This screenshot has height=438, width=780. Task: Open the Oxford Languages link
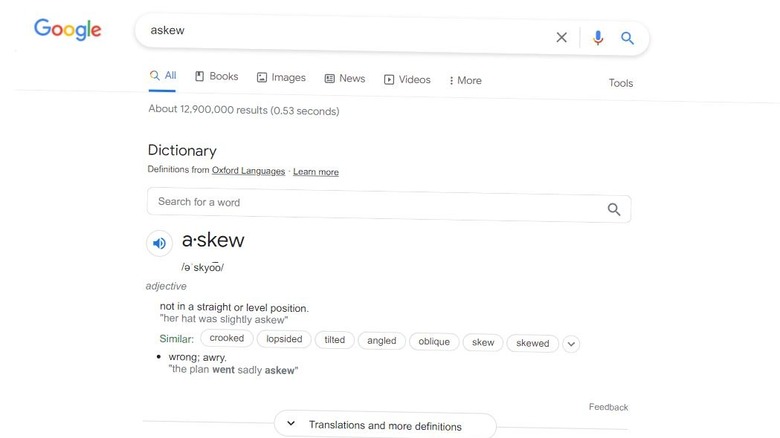tap(248, 171)
